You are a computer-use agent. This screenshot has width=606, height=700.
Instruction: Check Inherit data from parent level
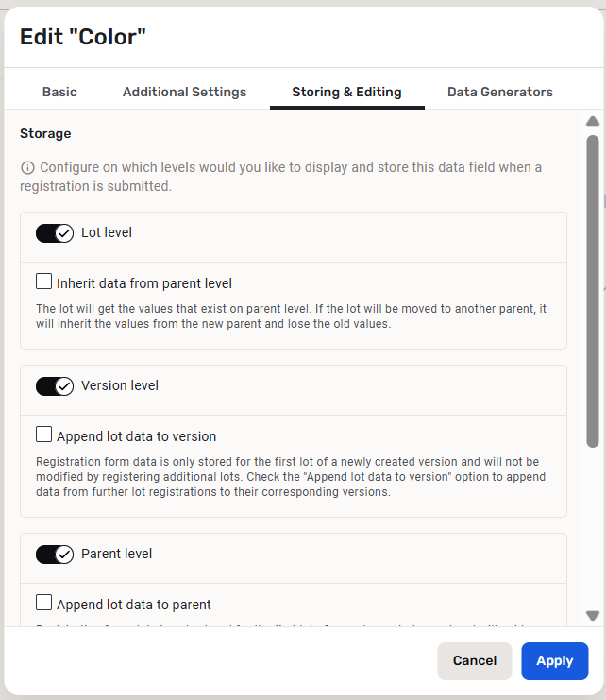(x=44, y=282)
